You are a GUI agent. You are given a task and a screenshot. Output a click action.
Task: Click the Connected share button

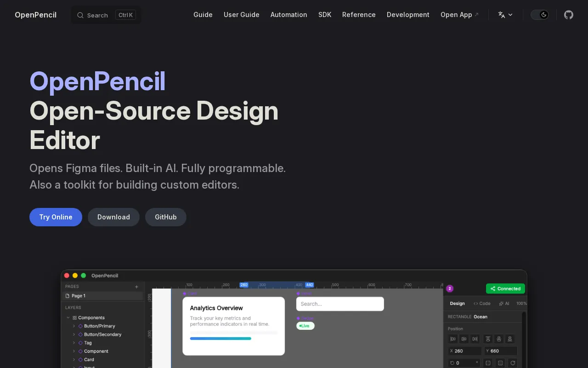tap(505, 289)
